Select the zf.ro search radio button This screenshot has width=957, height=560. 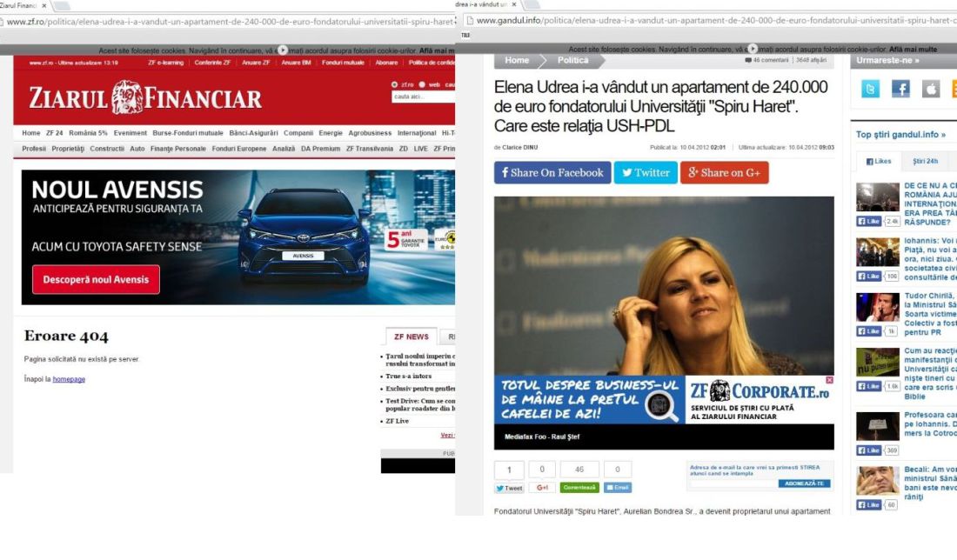pyautogui.click(x=394, y=85)
